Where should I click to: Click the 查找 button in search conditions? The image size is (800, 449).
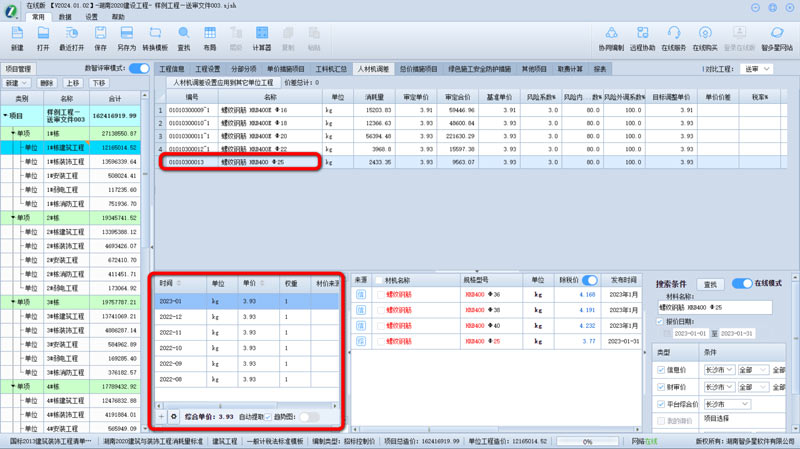coord(710,285)
